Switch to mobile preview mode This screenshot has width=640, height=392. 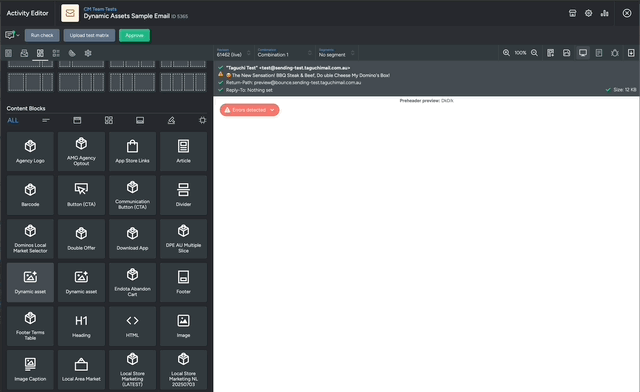tap(599, 53)
